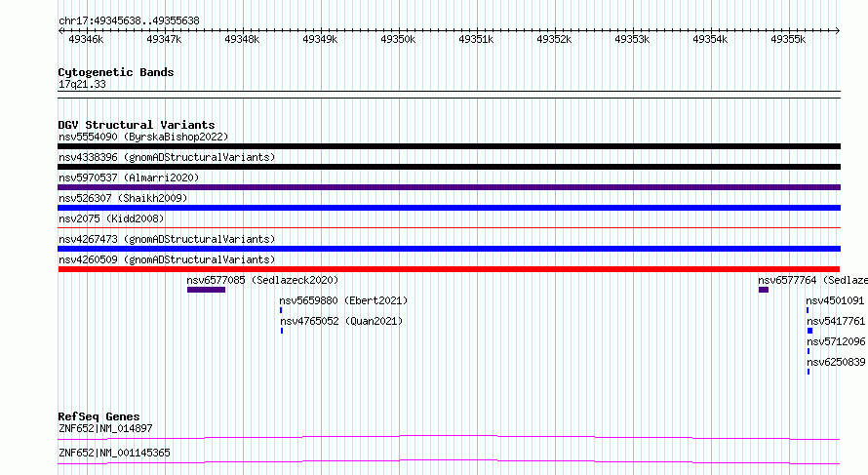Click the 49346k ruler position
This screenshot has height=475, width=868.
[x=86, y=39]
